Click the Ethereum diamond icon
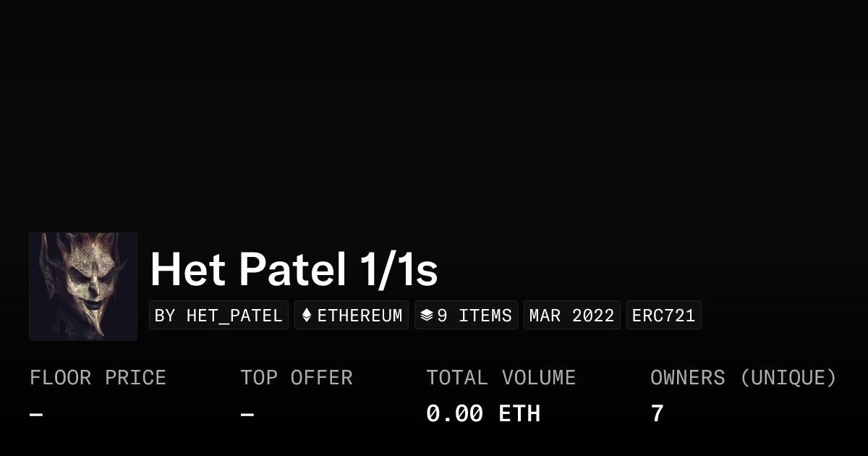Viewport: 868px width, 456px height. pyautogui.click(x=307, y=316)
